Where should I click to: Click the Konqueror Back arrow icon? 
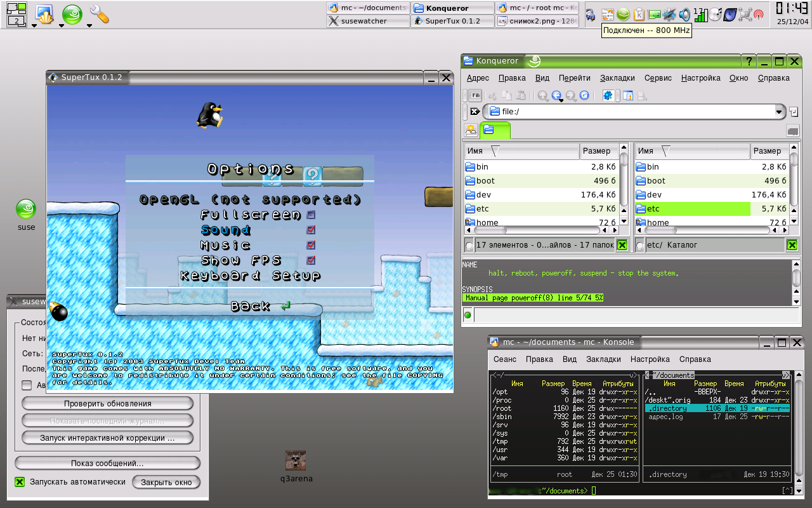pyautogui.click(x=557, y=95)
